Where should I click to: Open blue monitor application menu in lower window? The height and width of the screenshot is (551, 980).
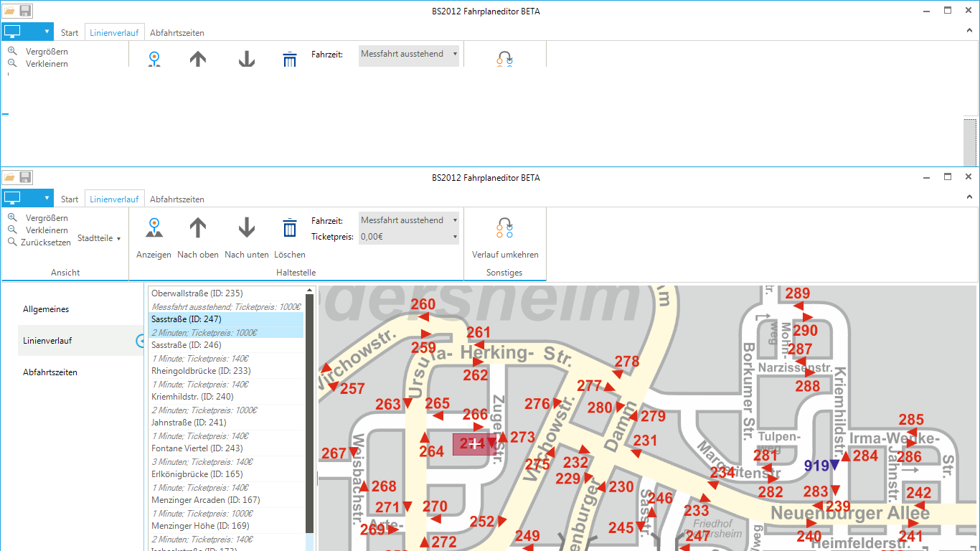27,199
